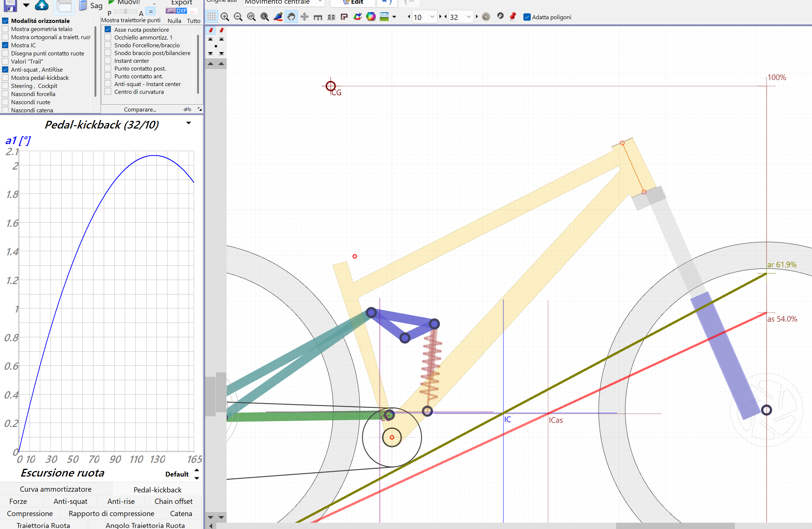Image resolution: width=812 pixels, height=529 pixels.
Task: Toggle the grid display icon
Action: point(211,17)
